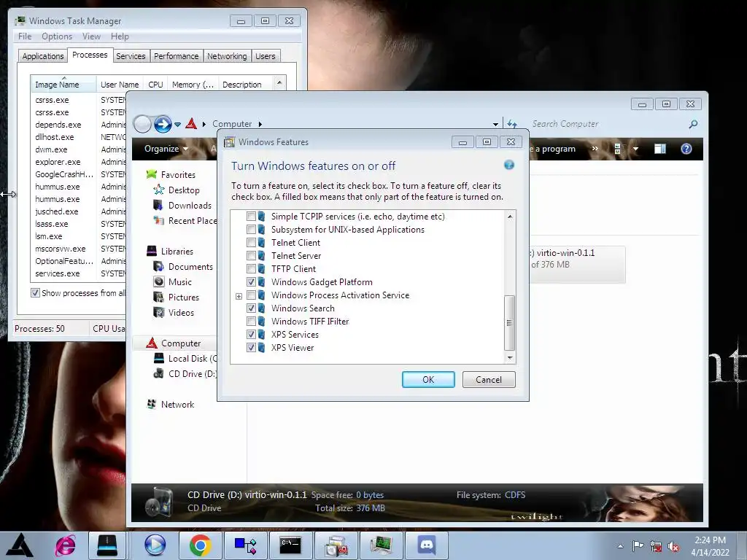Check the Windows TIFF IFilter box
The height and width of the screenshot is (560, 747).
point(251,322)
